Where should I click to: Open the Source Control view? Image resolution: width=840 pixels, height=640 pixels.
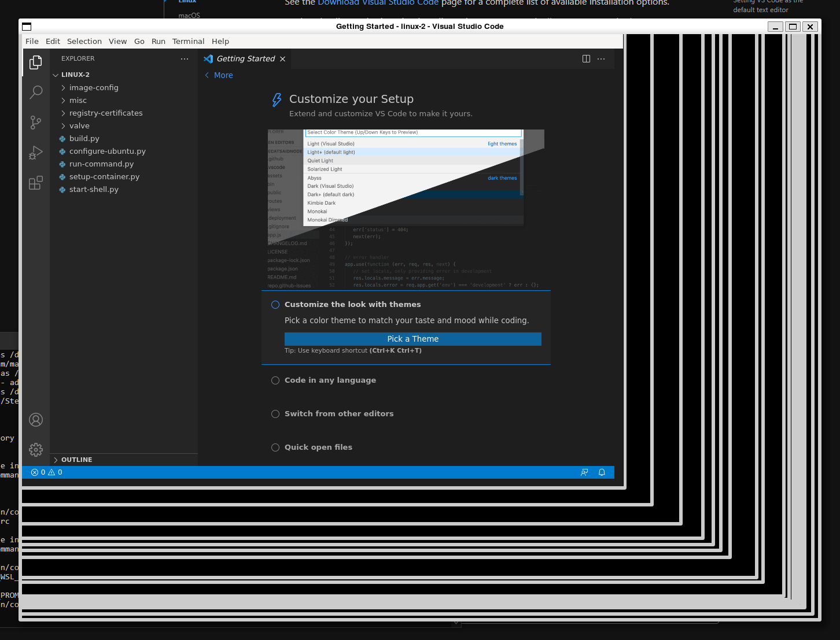point(36,122)
